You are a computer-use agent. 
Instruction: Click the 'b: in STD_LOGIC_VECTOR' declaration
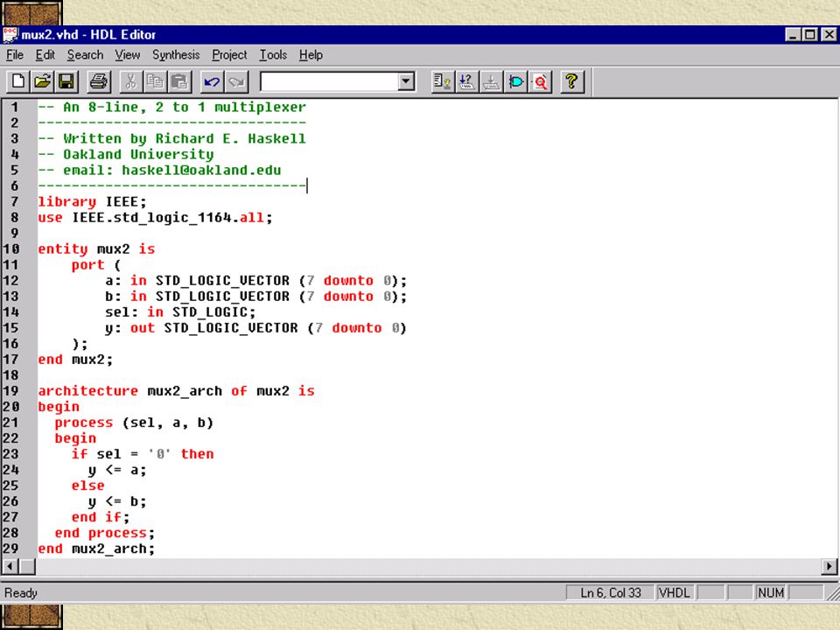coord(256,297)
